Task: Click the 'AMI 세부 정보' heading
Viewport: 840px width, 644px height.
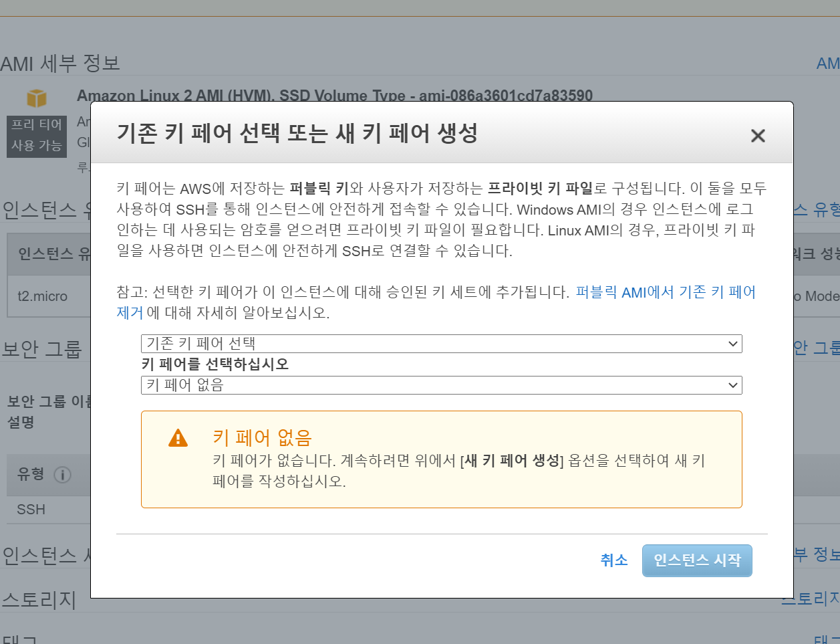Action: tap(61, 64)
